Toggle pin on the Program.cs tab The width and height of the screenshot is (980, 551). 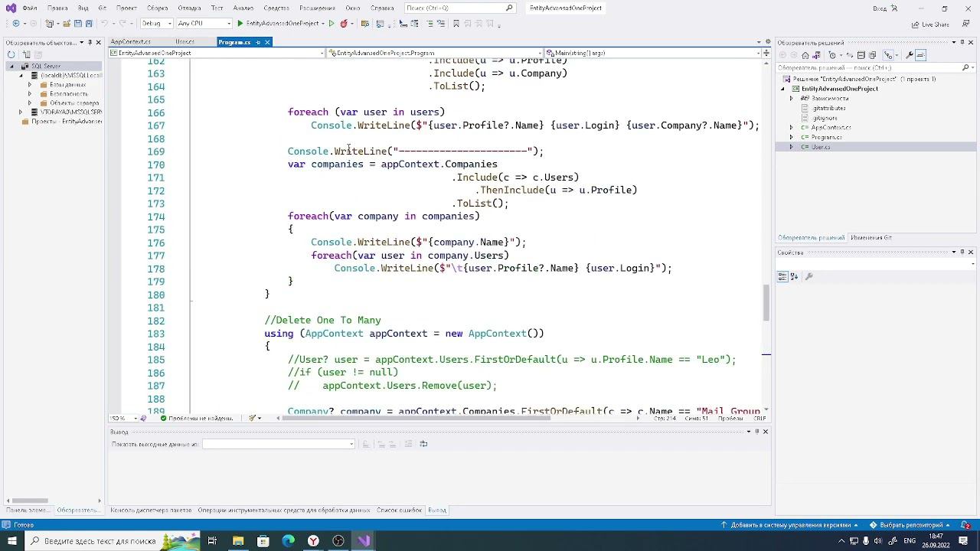point(258,42)
